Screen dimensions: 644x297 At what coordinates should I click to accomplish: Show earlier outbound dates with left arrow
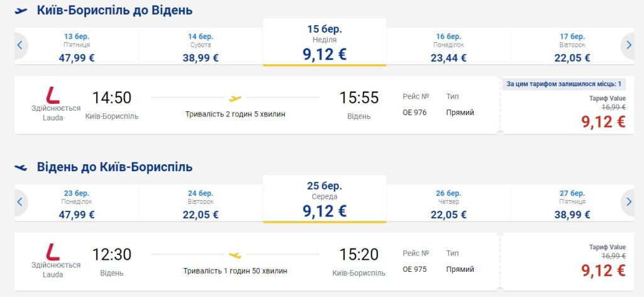coord(20,45)
